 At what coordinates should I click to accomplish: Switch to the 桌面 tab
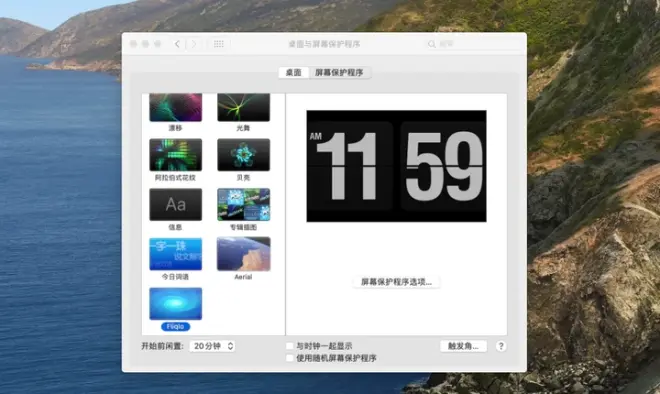(x=293, y=72)
